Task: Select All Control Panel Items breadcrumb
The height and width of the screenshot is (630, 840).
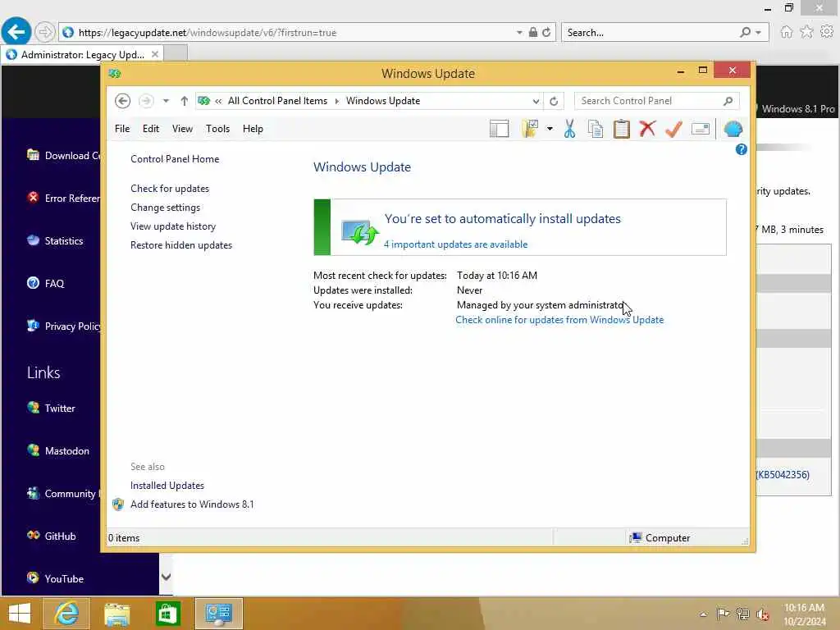Action: 277,101
